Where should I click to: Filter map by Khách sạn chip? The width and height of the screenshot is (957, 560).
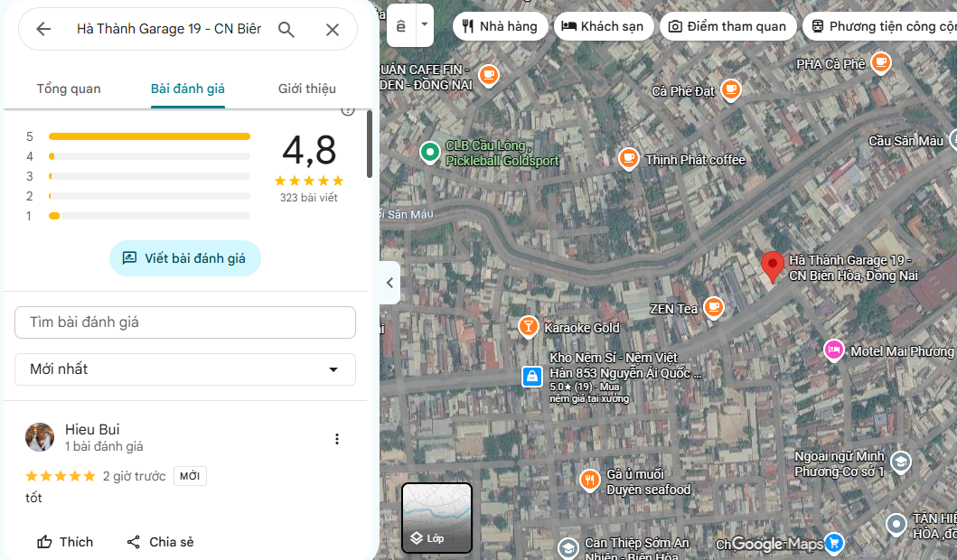pyautogui.click(x=603, y=26)
